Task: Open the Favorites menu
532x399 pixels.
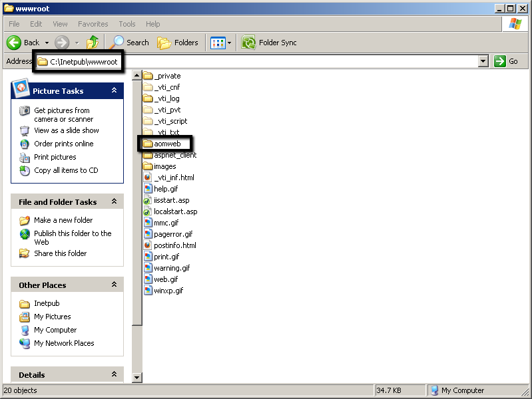Action: coord(93,24)
